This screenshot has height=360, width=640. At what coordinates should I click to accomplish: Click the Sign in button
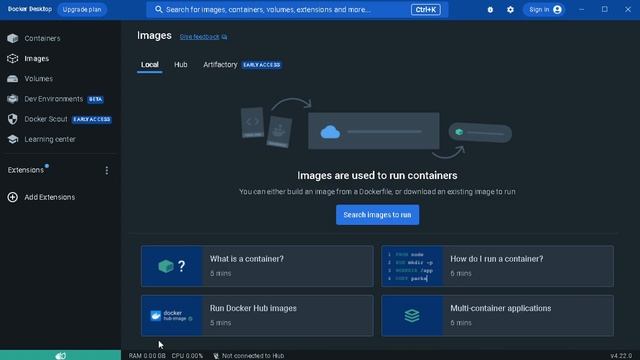click(x=544, y=9)
